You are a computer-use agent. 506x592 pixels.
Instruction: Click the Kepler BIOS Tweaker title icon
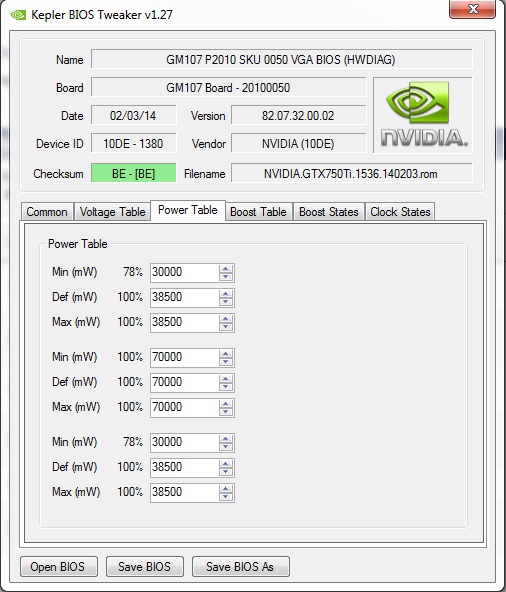[18, 15]
